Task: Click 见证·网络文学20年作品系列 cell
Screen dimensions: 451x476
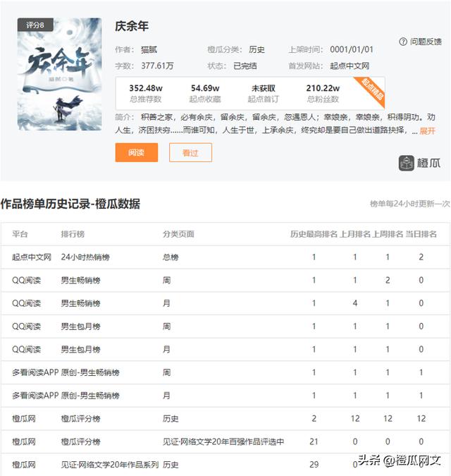Action: pos(110,465)
